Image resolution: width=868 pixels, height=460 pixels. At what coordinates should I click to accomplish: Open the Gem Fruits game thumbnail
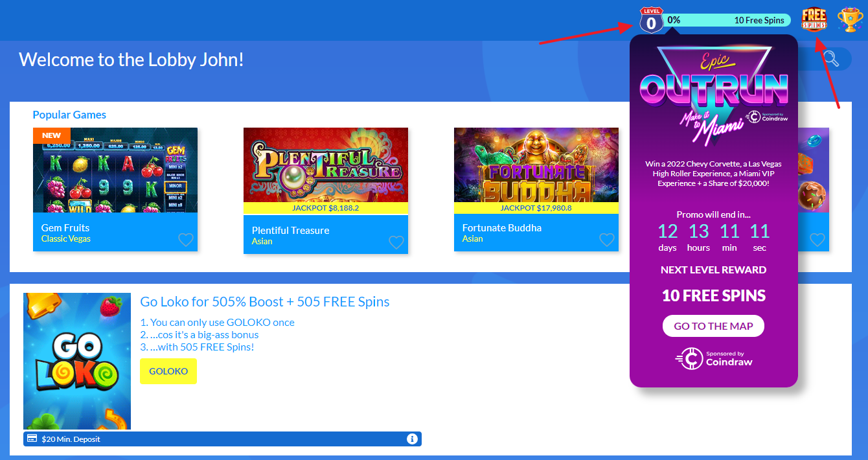click(115, 172)
